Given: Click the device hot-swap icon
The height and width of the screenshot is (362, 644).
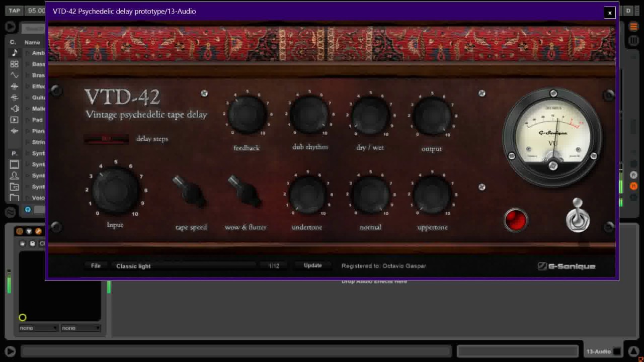Looking at the screenshot, I should point(23,244).
